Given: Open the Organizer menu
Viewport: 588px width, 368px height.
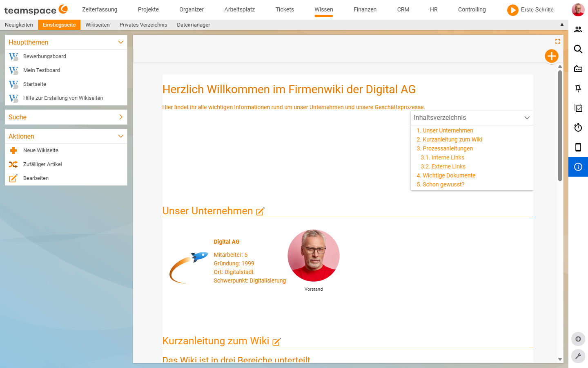Looking at the screenshot, I should [x=192, y=9].
